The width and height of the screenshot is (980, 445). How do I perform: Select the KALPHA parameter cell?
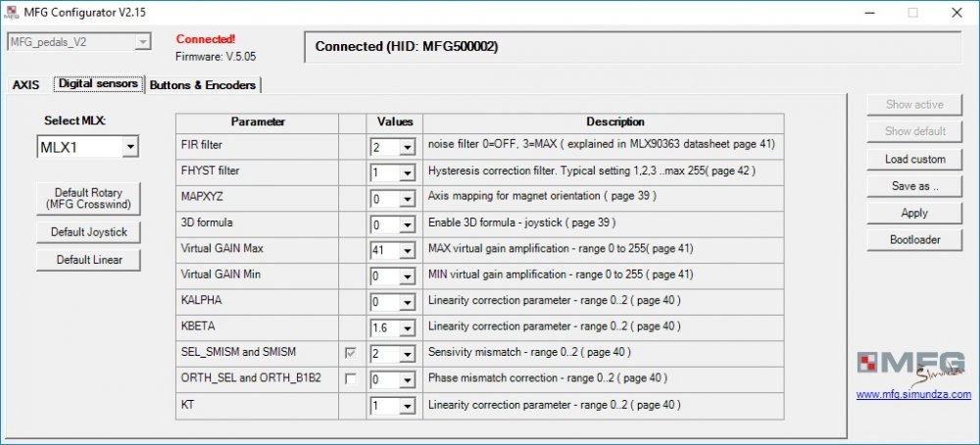point(258,301)
